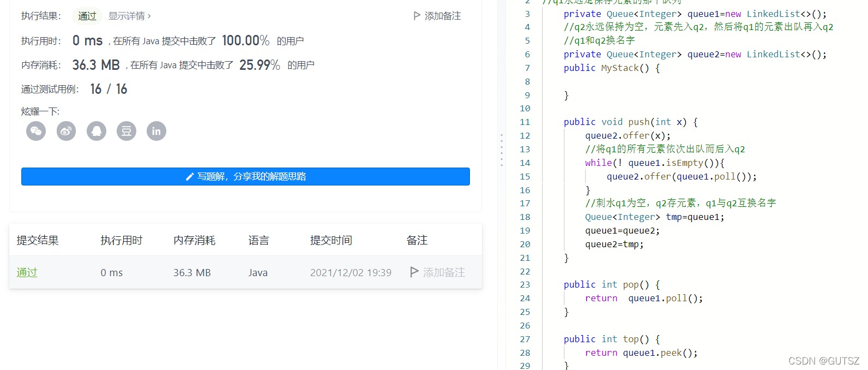Image resolution: width=868 pixels, height=370 pixels.
Task: Click the 语言 column header
Action: tap(259, 240)
